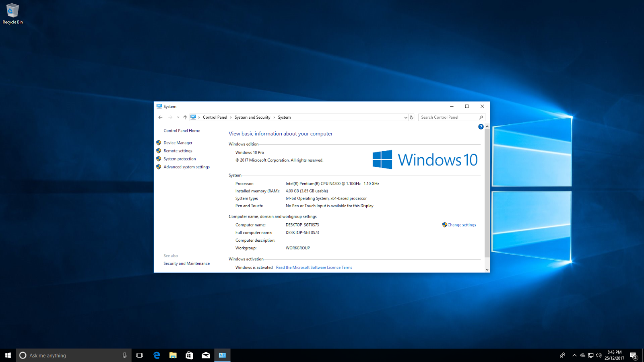The width and height of the screenshot is (644, 362).
Task: Maximize the System window
Action: (467, 107)
